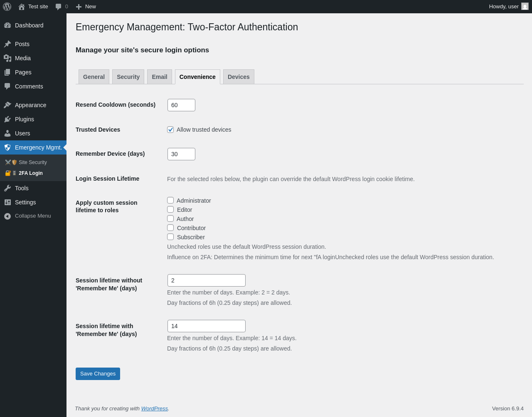Open the Devices tab

click(239, 77)
